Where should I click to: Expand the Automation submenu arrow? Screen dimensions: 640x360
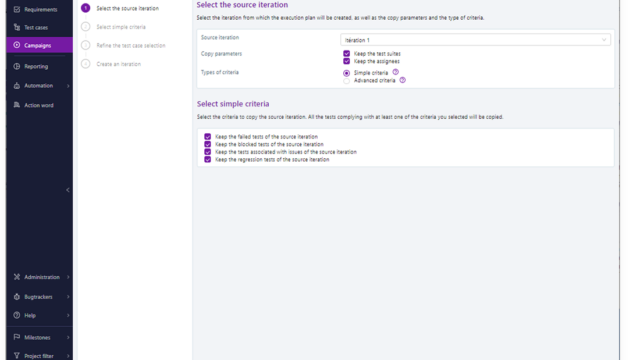pos(68,86)
